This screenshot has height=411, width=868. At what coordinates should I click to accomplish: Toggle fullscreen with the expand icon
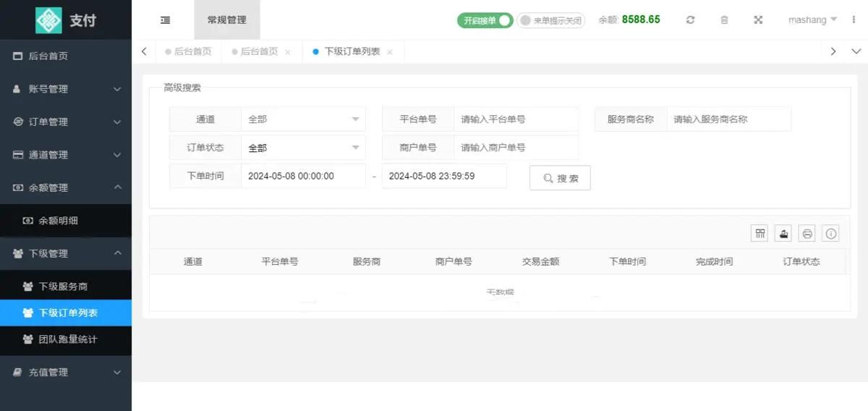pyautogui.click(x=758, y=20)
